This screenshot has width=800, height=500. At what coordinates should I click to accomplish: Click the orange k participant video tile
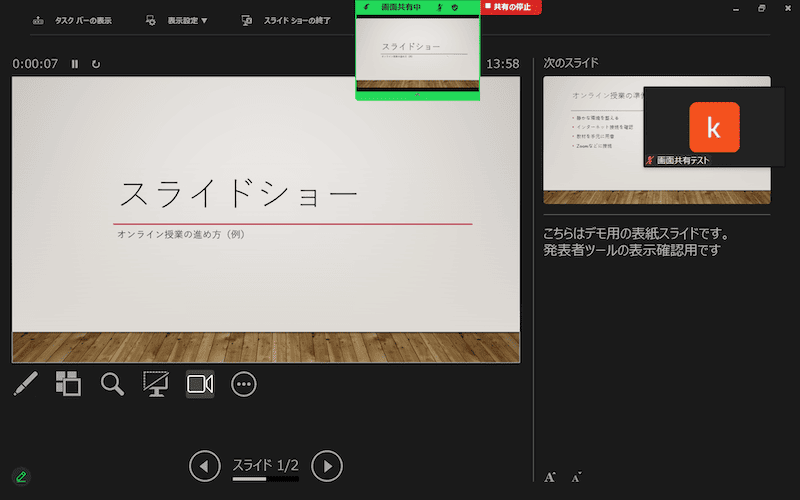(x=714, y=127)
